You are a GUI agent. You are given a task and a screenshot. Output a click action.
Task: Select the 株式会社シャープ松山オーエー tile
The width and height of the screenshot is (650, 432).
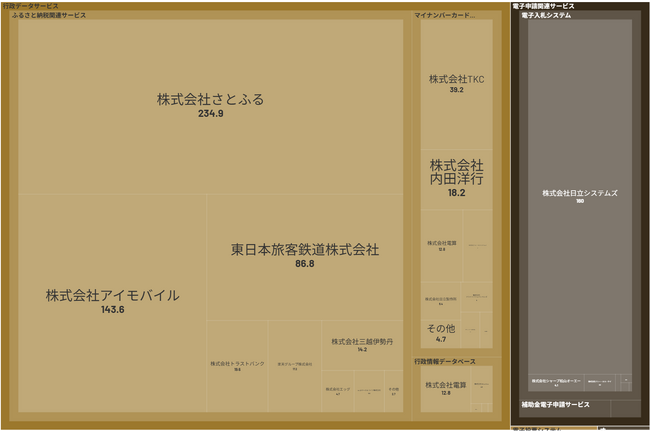coord(555,382)
